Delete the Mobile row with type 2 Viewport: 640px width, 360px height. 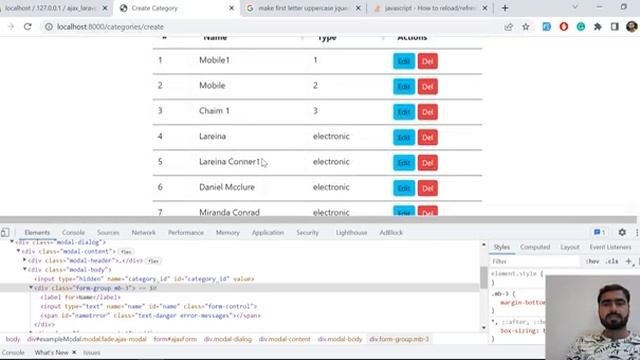tap(427, 87)
